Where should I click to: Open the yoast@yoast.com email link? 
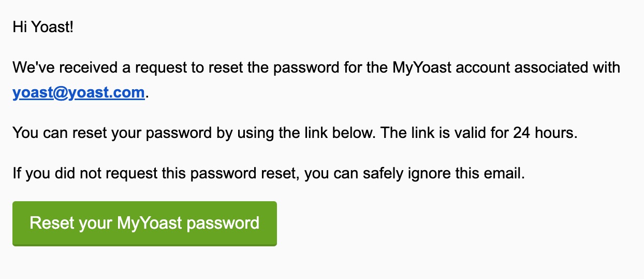click(x=78, y=93)
